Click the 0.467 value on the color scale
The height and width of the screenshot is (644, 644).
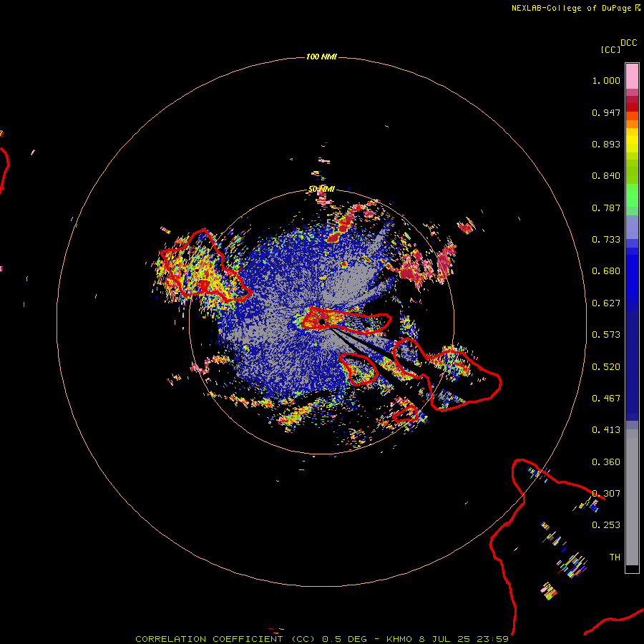pos(606,399)
